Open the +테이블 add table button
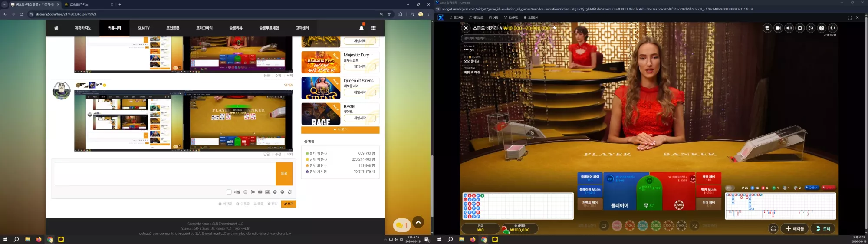The width and height of the screenshot is (868, 244). (794, 228)
